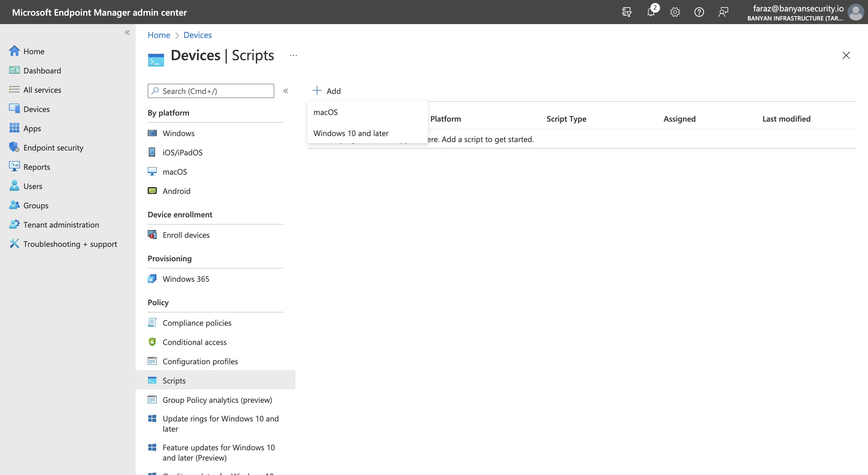
Task: Go to Home breadcrumb link
Action: [x=159, y=35]
